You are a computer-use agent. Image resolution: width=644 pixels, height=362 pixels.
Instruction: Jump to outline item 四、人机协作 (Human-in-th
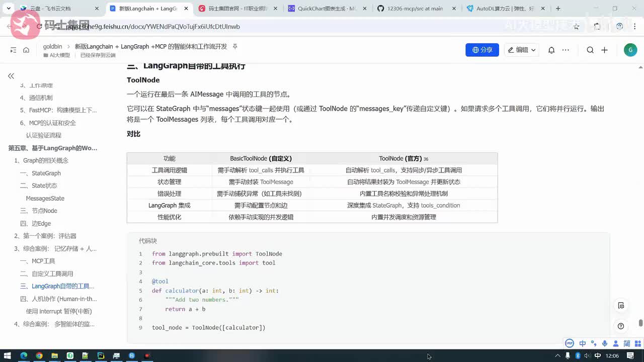(59, 299)
